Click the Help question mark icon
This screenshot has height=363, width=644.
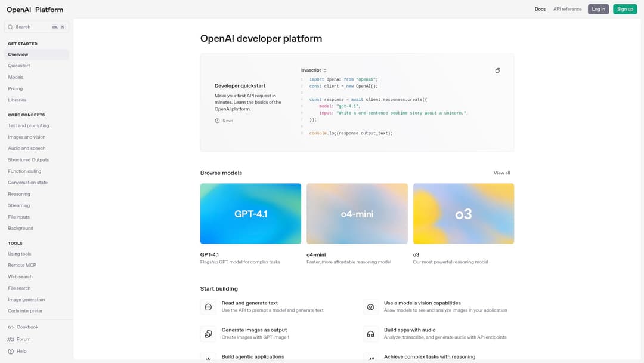(11, 352)
